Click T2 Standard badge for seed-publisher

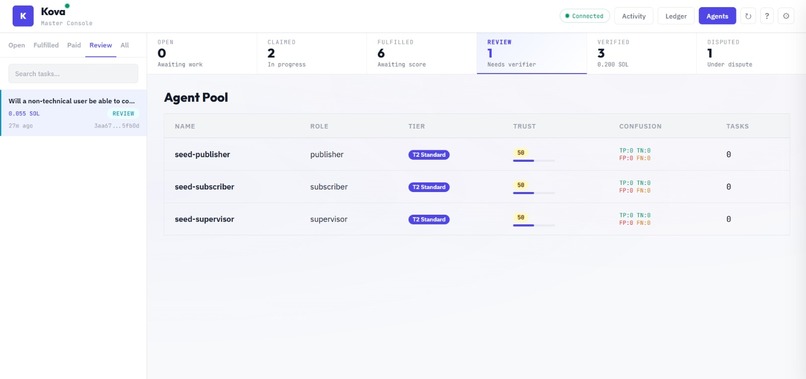point(429,155)
